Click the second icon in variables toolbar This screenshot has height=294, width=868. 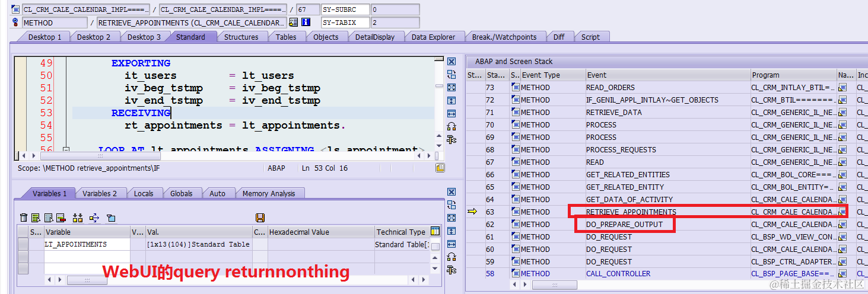pyautogui.click(x=36, y=218)
